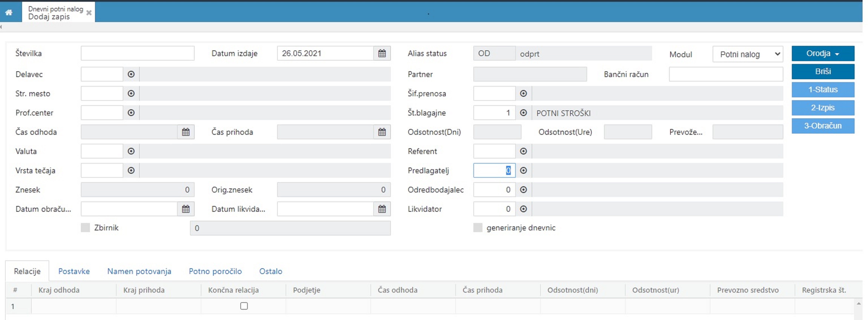This screenshot has height=320, width=868.
Task: Click the home icon in top bar
Action: click(9, 12)
